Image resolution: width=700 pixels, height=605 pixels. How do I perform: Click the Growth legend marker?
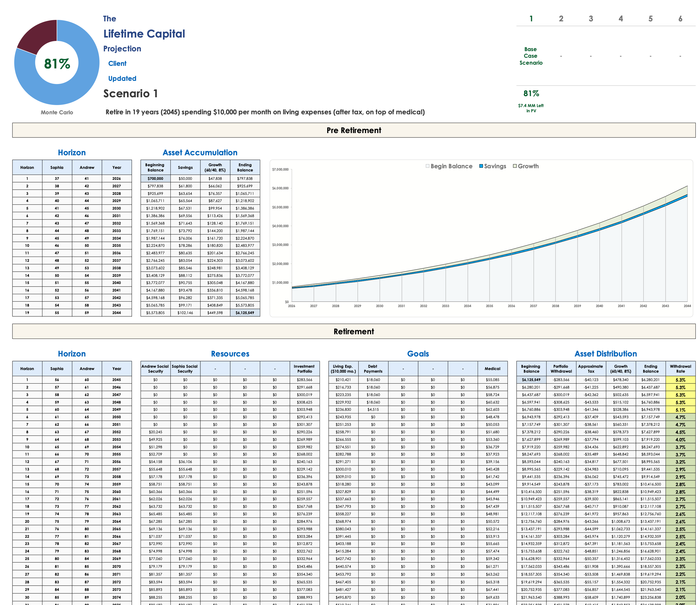[x=515, y=166]
